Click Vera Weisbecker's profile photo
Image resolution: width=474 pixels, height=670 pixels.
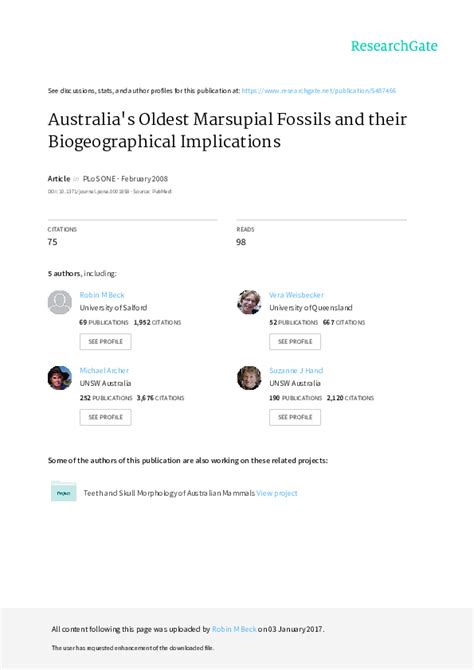249,302
